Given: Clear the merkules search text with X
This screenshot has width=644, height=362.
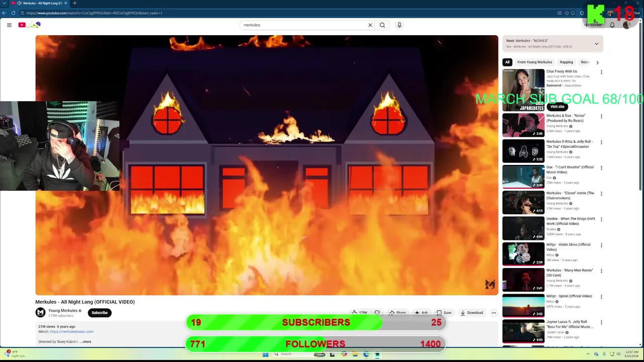Looking at the screenshot, I should click(370, 25).
